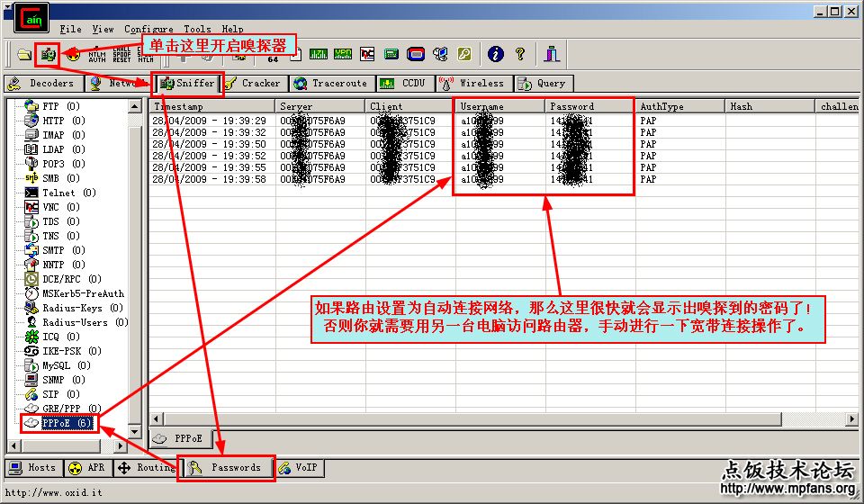
Task: Open the Configure menu
Action: (x=148, y=29)
